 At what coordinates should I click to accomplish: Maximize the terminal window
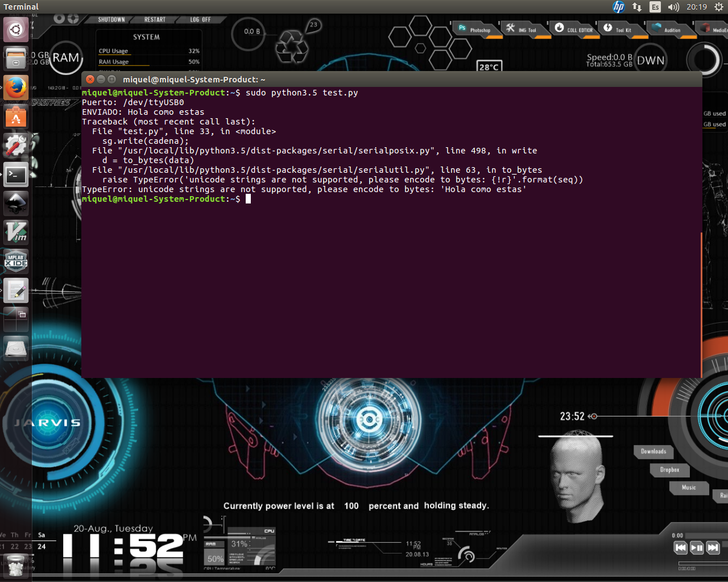tap(112, 79)
